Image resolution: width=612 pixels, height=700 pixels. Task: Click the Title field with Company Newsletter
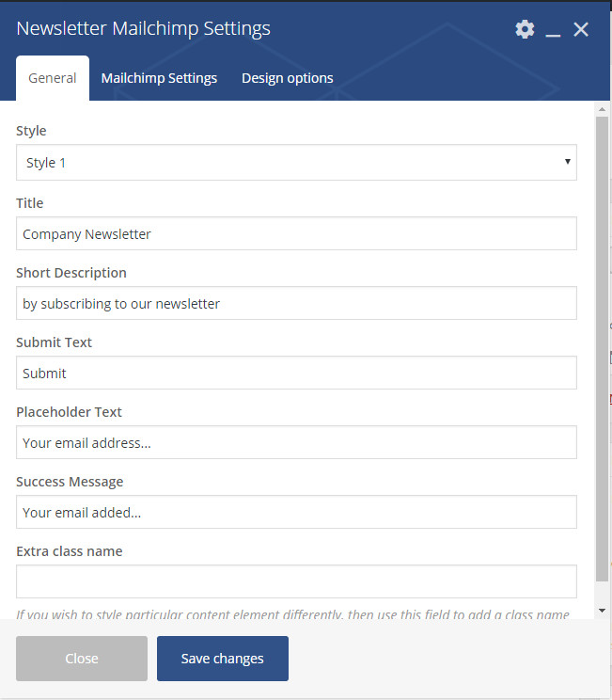296,233
